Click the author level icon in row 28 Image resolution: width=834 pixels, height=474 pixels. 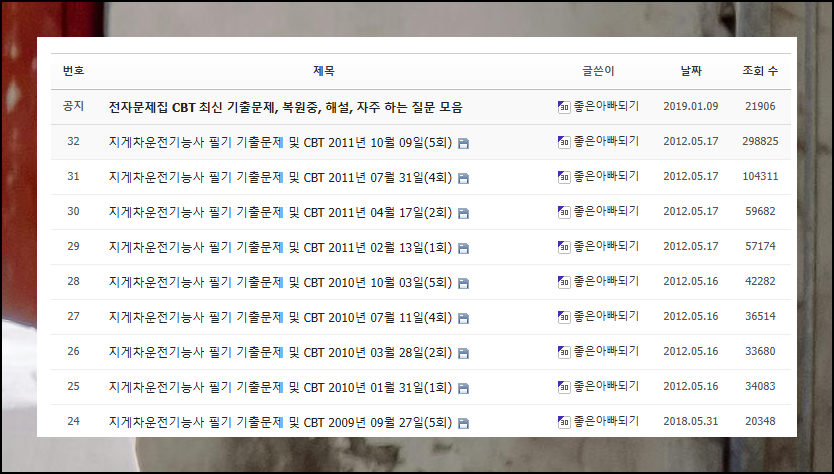click(564, 282)
